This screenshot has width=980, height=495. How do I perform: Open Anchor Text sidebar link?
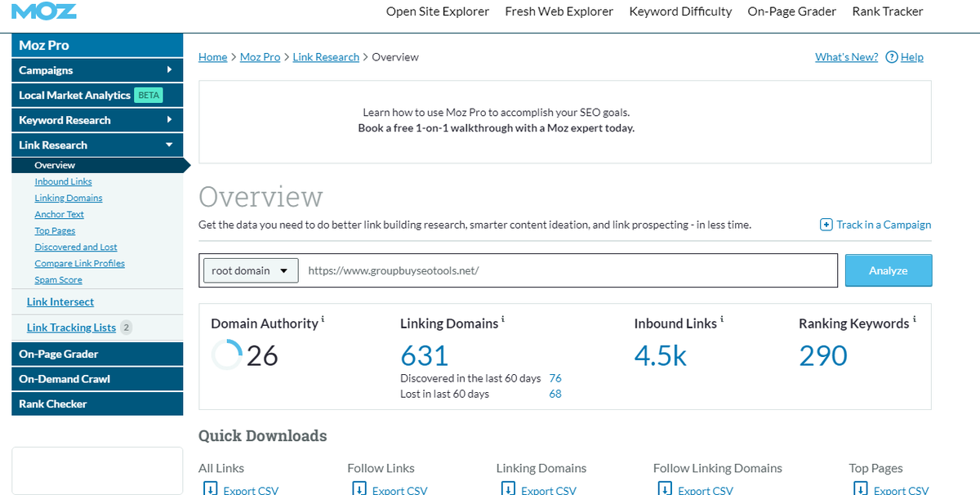click(x=59, y=214)
